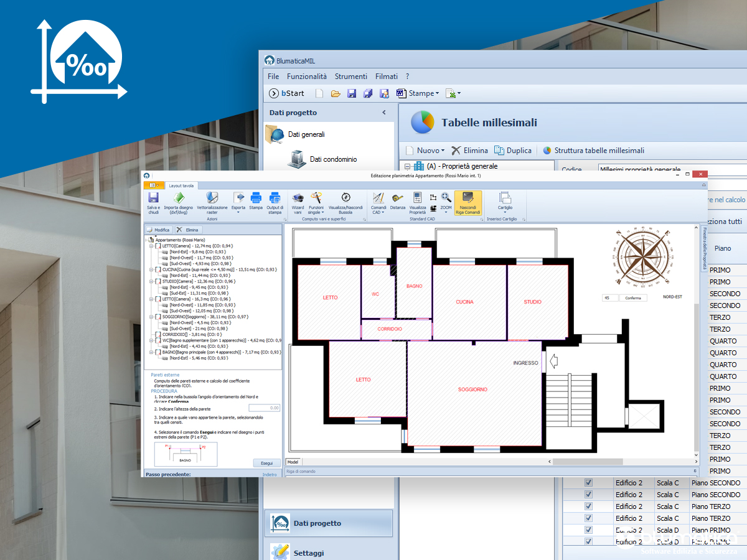
Task: Click the Conferma button near the compass
Action: tap(632, 298)
